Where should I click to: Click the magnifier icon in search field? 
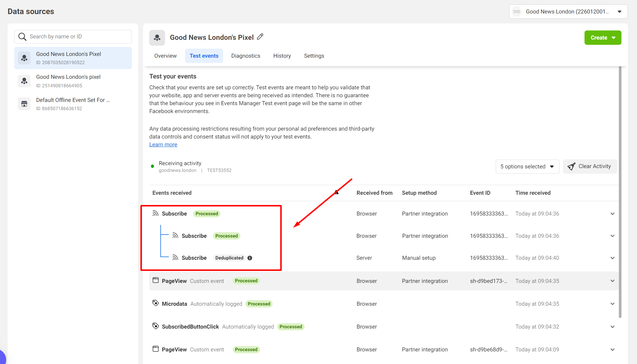click(x=22, y=37)
